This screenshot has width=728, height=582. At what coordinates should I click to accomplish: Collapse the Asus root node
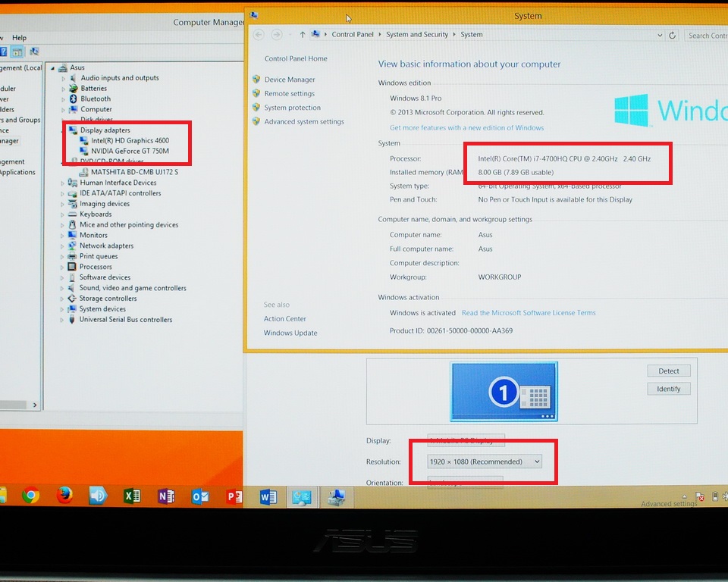(52, 68)
